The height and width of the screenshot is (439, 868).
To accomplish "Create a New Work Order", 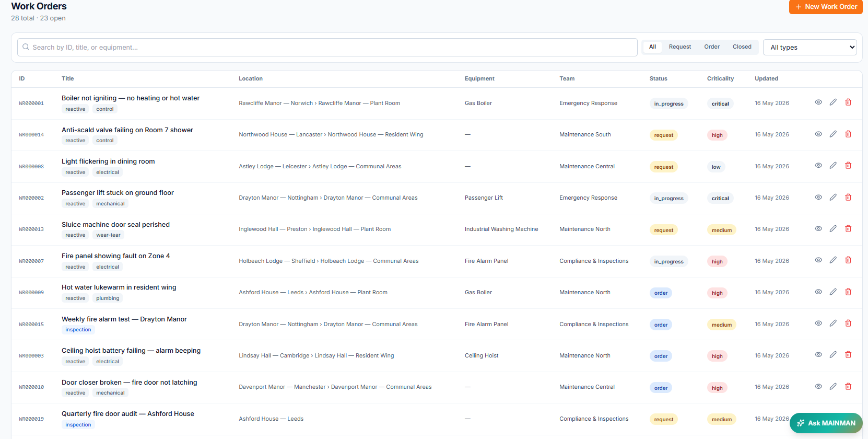I will coord(826,7).
